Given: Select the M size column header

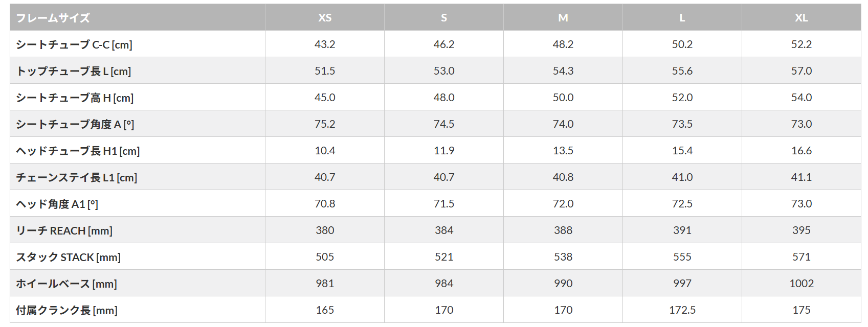Looking at the screenshot, I should click(563, 18).
